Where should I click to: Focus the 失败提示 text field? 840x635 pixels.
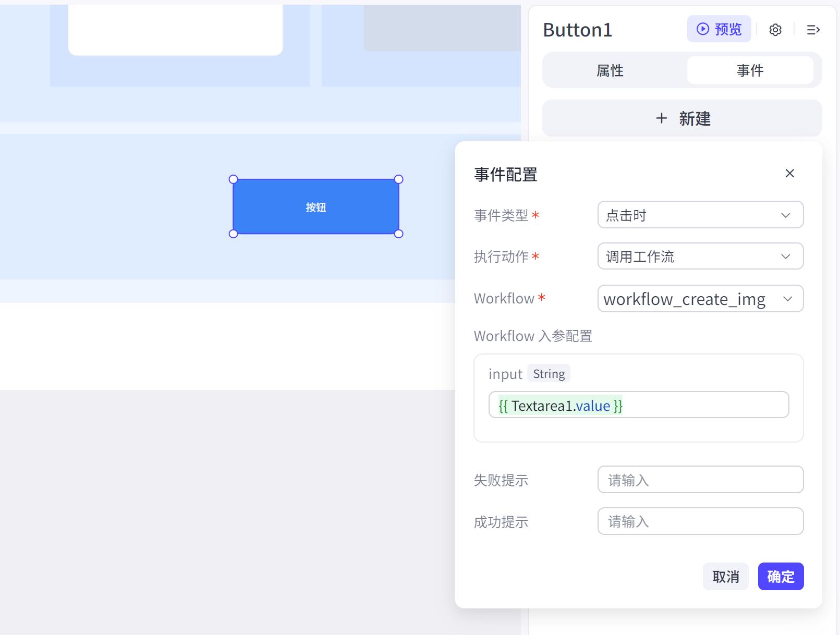coord(700,480)
